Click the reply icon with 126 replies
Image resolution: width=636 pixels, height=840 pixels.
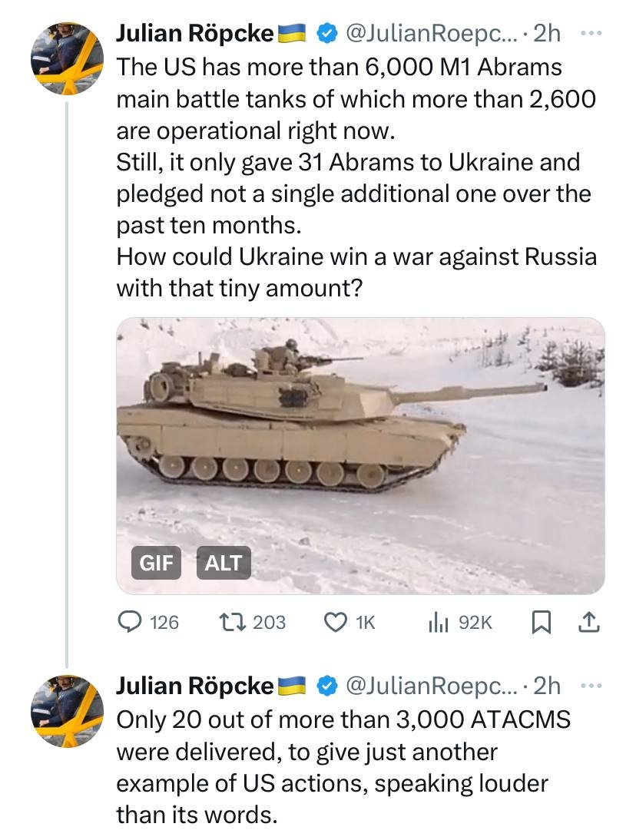(130, 622)
